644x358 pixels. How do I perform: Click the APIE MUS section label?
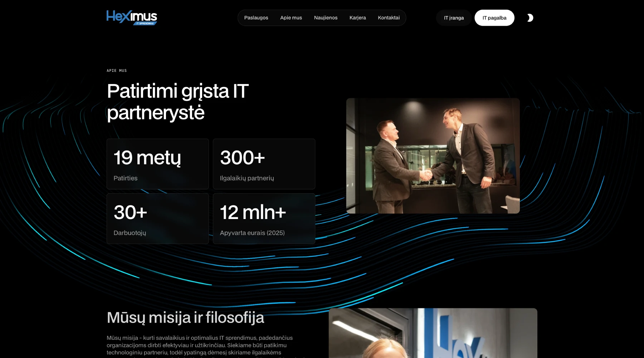tap(117, 71)
